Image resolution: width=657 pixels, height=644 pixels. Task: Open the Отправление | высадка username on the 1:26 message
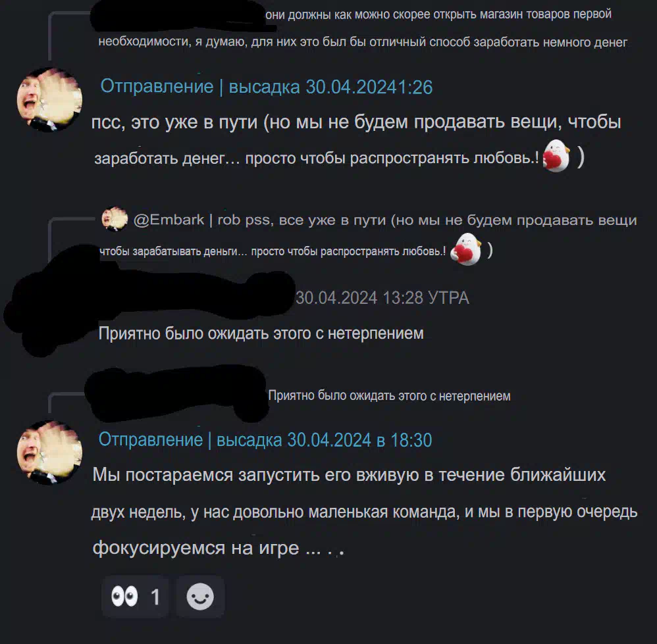(x=200, y=87)
